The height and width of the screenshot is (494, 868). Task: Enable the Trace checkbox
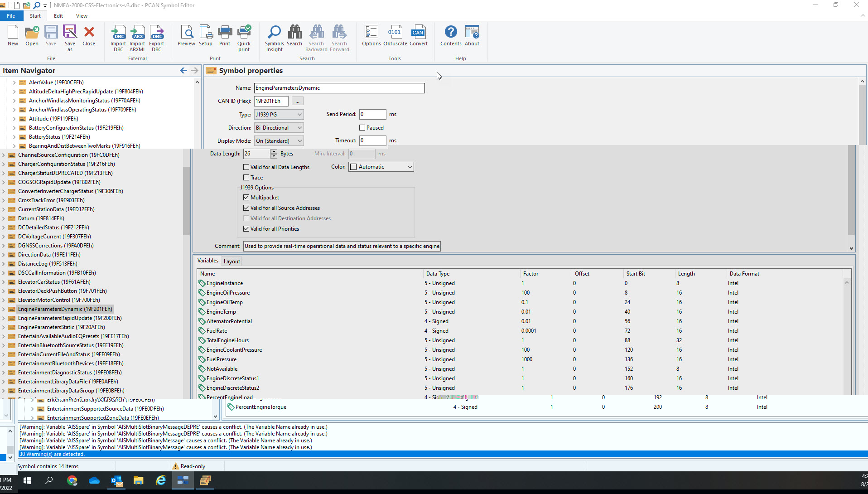pos(246,178)
